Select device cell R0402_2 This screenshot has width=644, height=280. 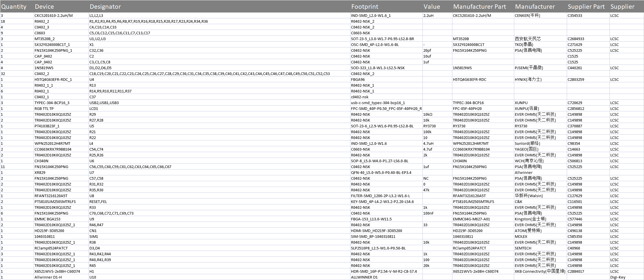click(x=42, y=21)
